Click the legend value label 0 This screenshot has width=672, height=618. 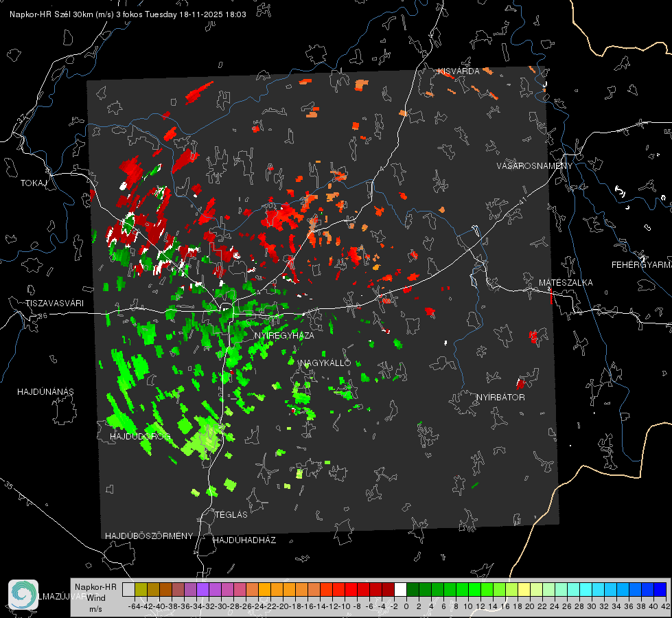click(406, 606)
